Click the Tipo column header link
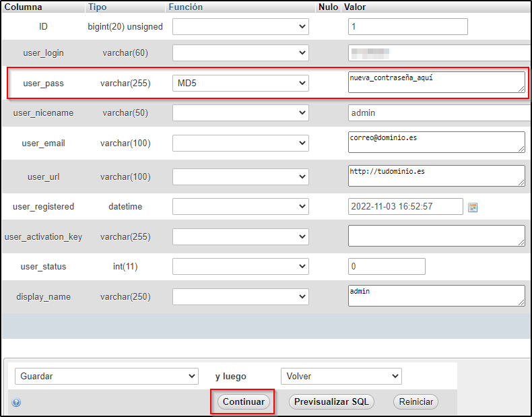Image resolution: width=532 pixels, height=417 pixels. point(97,7)
